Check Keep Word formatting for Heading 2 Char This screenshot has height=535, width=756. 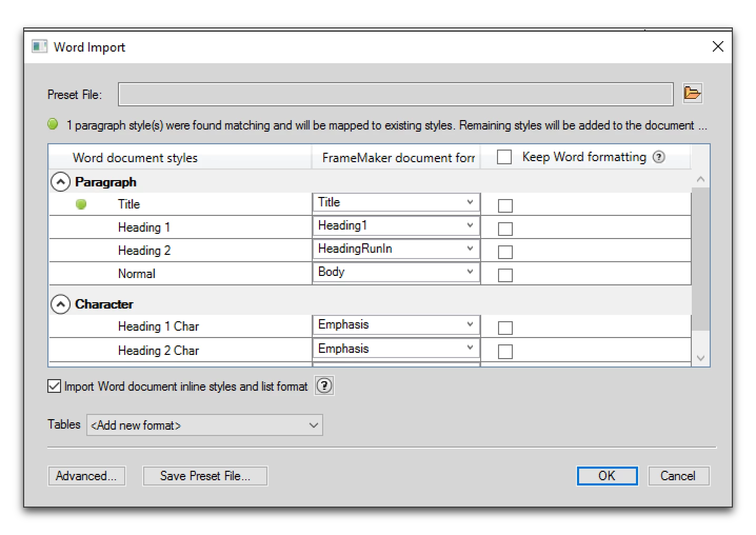(x=505, y=351)
